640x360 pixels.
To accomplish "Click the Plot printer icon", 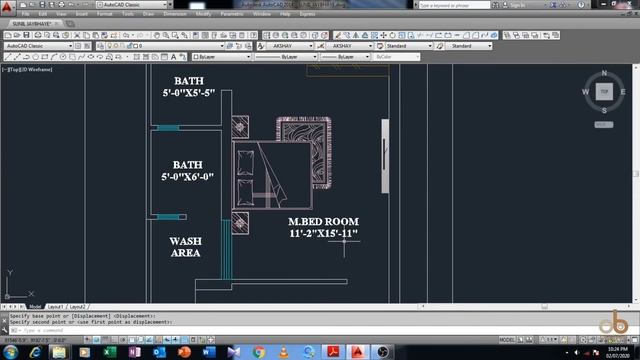I will pos(38,36).
